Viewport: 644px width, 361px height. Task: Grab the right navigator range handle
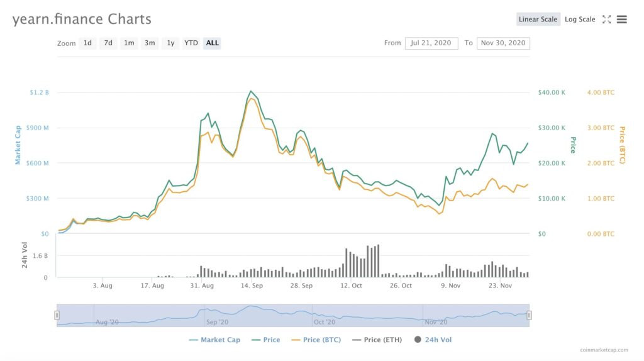[x=529, y=315]
